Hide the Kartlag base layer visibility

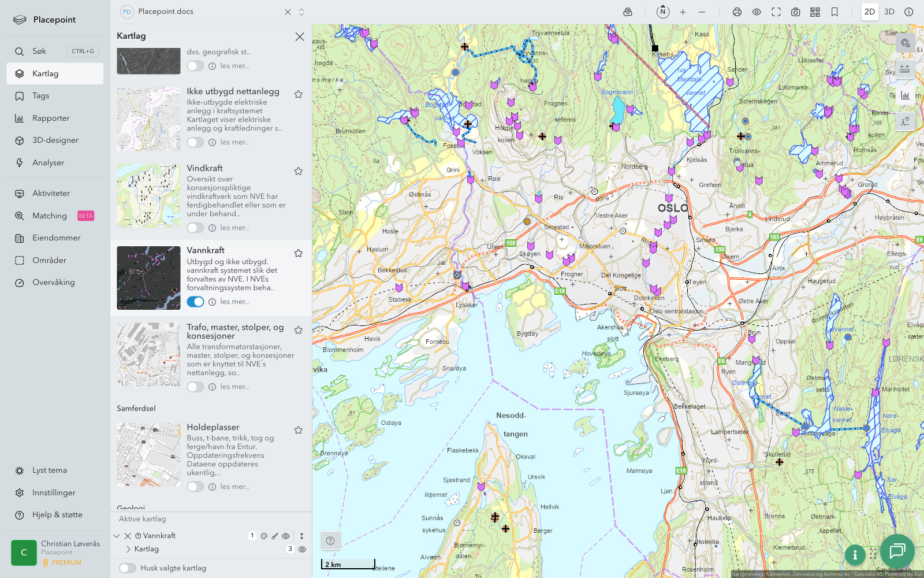pos(302,549)
